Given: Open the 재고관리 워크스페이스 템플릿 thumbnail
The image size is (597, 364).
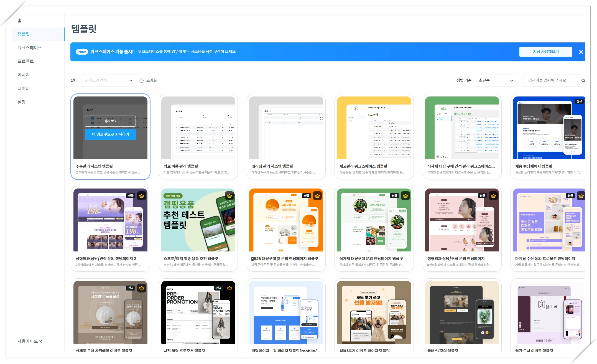Looking at the screenshot, I should point(374,128).
